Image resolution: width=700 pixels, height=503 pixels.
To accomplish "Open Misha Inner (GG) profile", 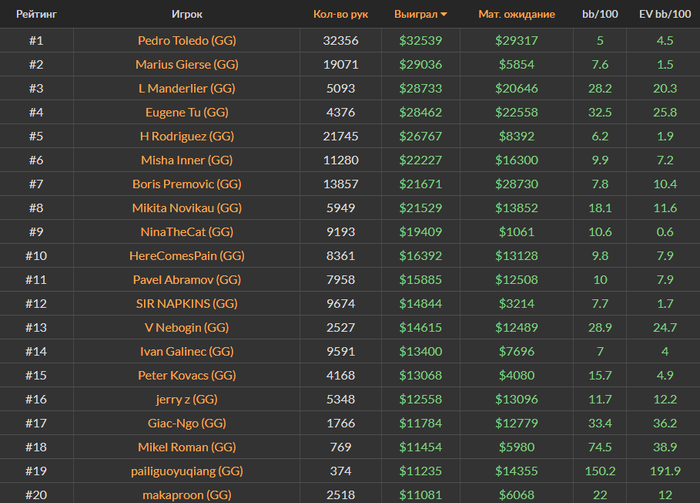I will tap(187, 160).
